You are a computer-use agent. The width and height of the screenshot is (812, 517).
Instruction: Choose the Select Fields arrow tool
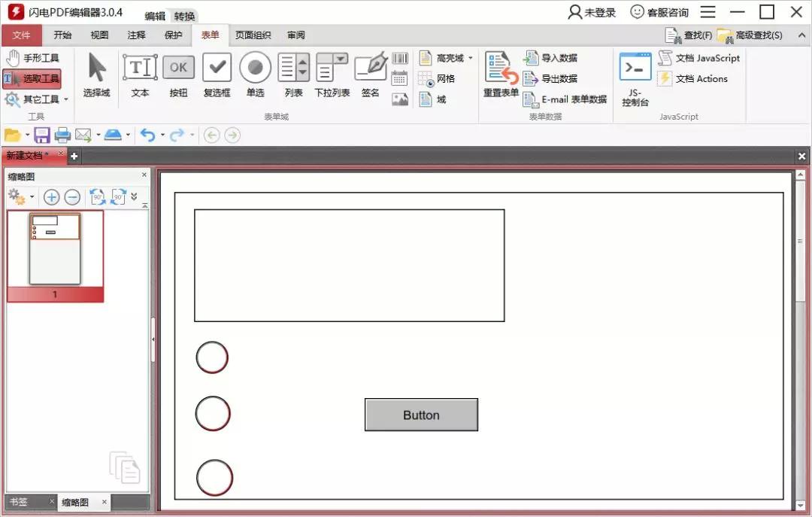(x=96, y=75)
